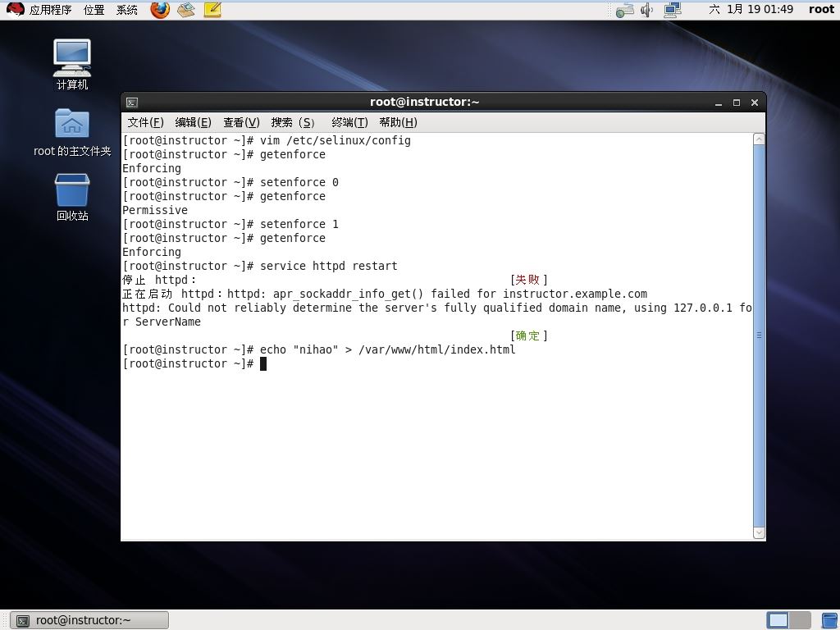Click the 'Could not reliably determine' warning line
Viewport: 840px width, 630px height.
pyautogui.click(x=436, y=314)
